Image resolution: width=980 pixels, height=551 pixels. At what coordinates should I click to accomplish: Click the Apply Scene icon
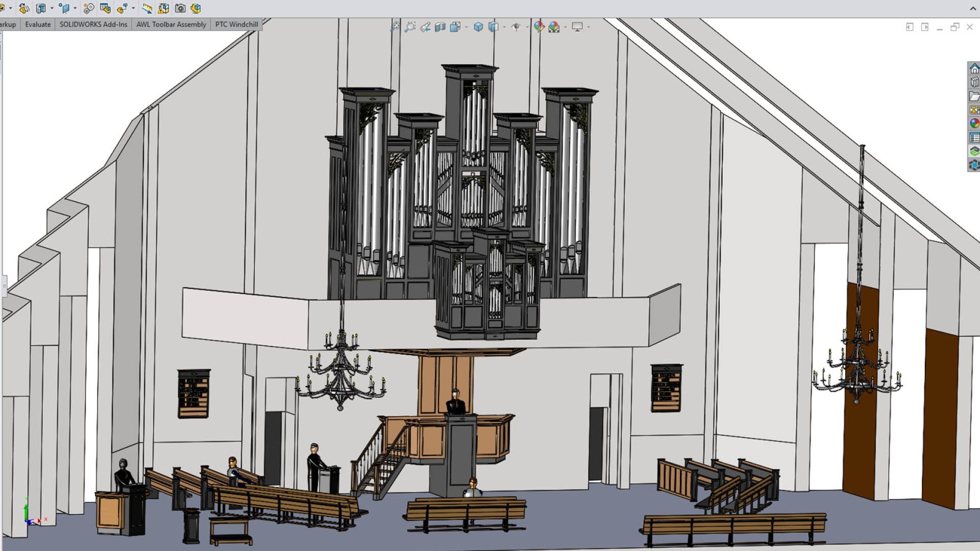(x=554, y=27)
